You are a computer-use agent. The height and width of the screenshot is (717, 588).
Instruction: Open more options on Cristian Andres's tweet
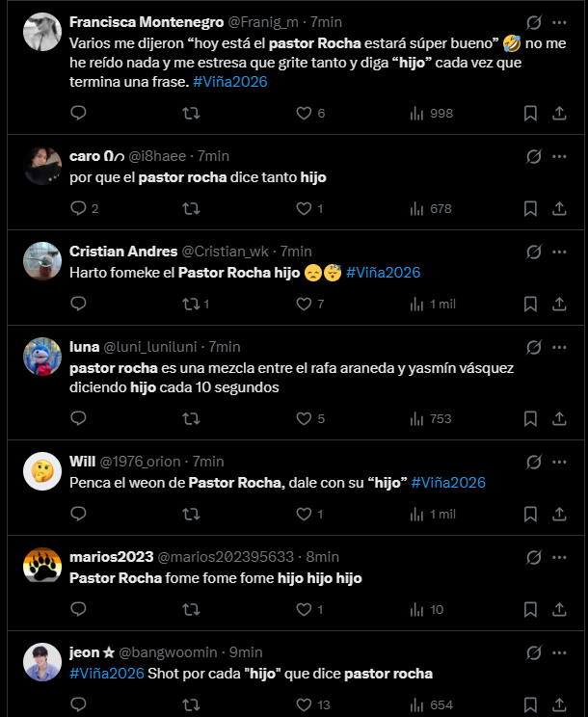(x=560, y=252)
